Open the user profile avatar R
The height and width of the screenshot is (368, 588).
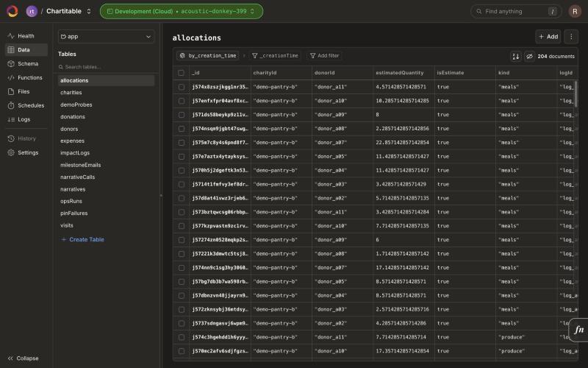point(575,11)
